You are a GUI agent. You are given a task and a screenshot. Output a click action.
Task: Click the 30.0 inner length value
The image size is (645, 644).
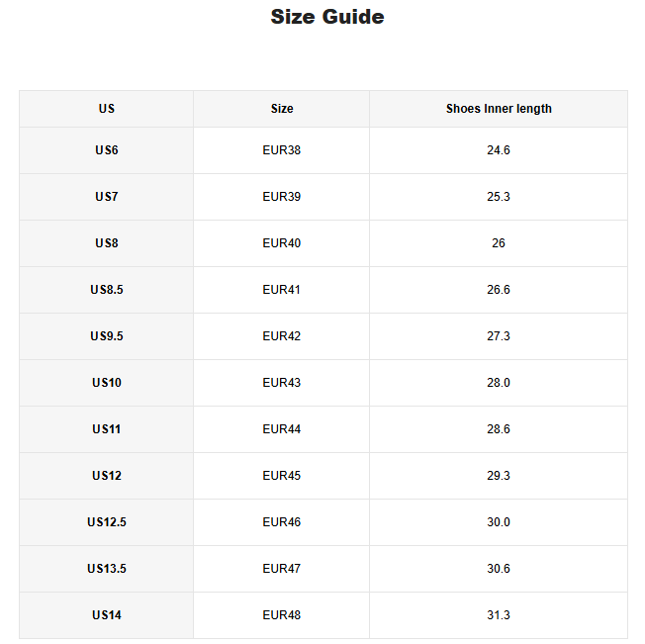[499, 522]
